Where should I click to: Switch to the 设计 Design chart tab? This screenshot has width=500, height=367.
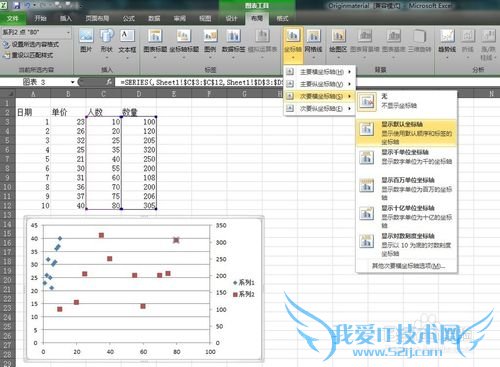(x=231, y=18)
